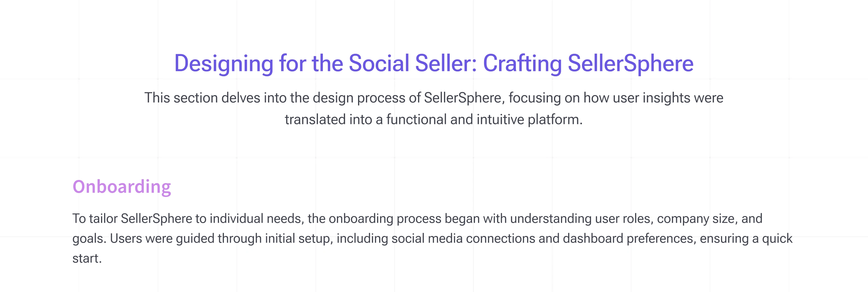The height and width of the screenshot is (292, 868).
Task: Click the "Onboarding" section heading
Action: click(x=122, y=187)
